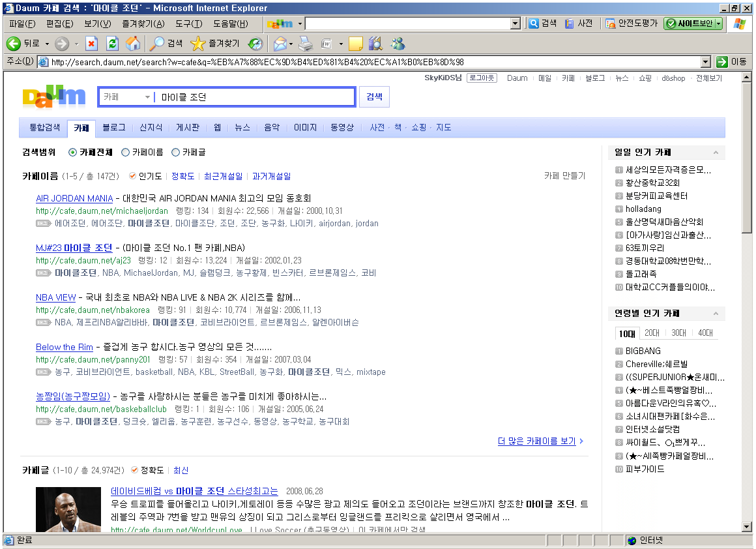Click tag icon under AIR JORDAN MANIA
The width and height of the screenshot is (756, 549).
[44, 224]
